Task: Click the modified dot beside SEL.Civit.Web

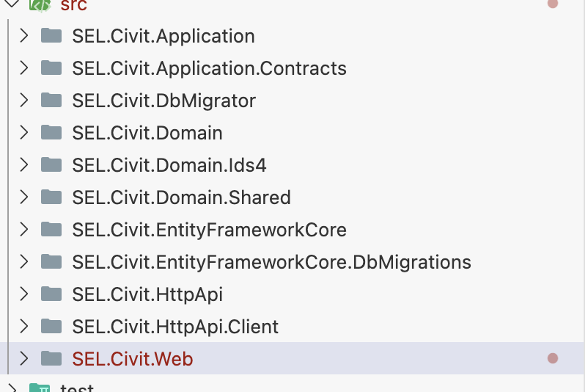Action: click(x=553, y=358)
